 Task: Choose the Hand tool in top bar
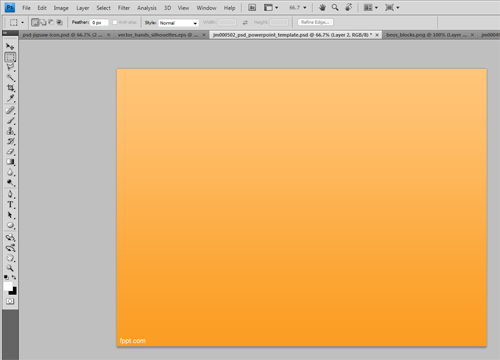click(322, 7)
